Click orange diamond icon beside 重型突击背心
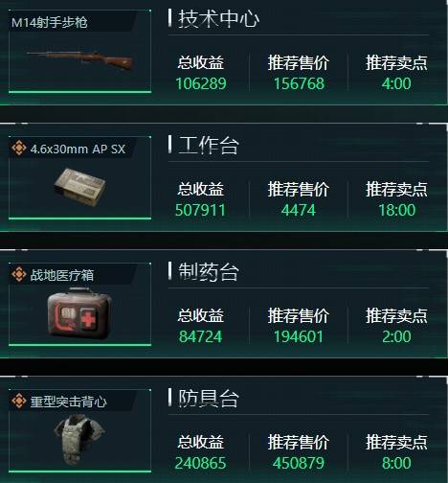Image resolution: width=448 pixels, height=483 pixels. 19,401
